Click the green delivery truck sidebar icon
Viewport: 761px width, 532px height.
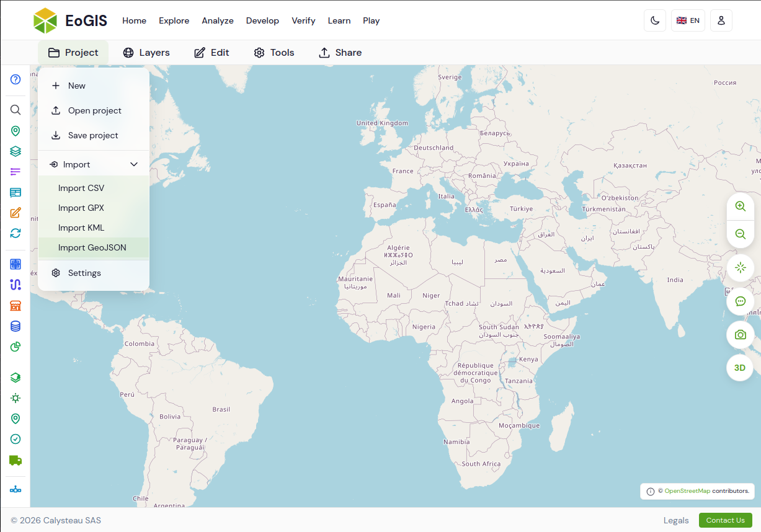tap(16, 460)
